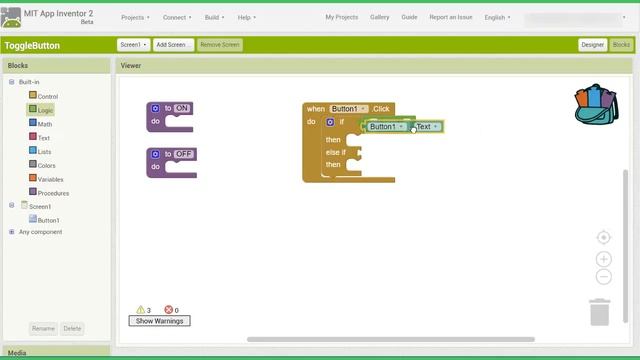Switch to the Designer view
The width and height of the screenshot is (640, 360).
point(592,44)
